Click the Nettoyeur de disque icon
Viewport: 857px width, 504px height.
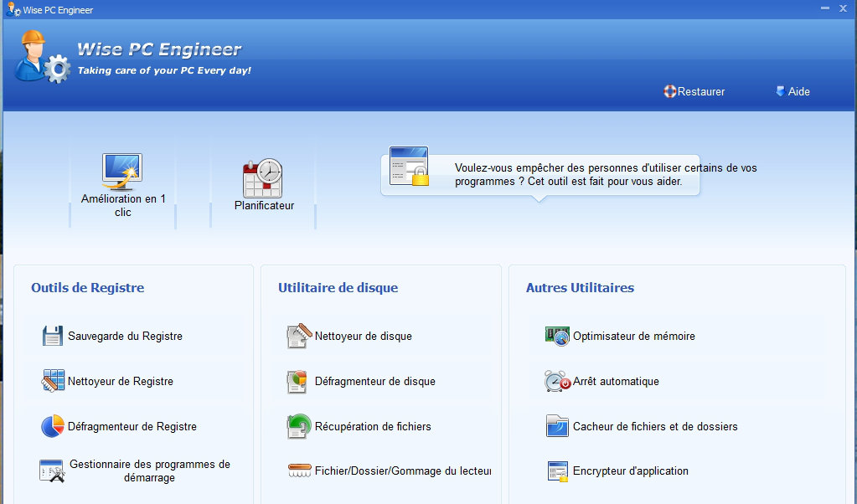(299, 336)
